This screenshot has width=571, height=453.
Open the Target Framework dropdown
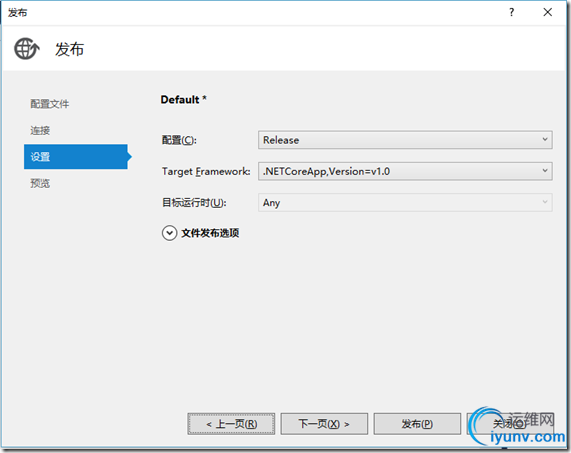(405, 172)
